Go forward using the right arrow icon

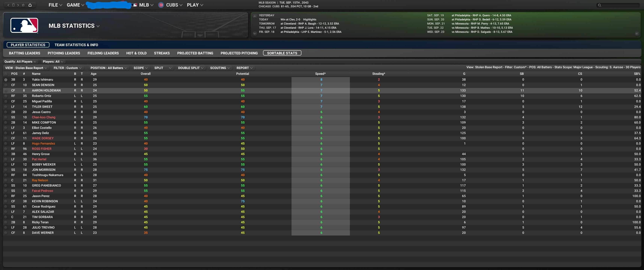click(x=18, y=5)
